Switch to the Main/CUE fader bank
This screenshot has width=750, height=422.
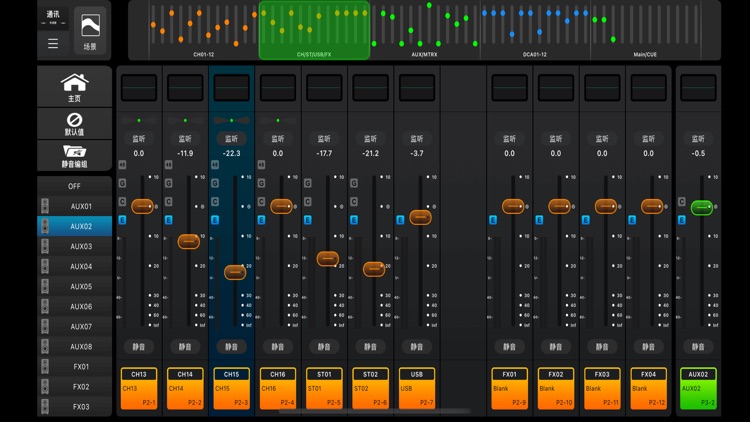point(645,30)
